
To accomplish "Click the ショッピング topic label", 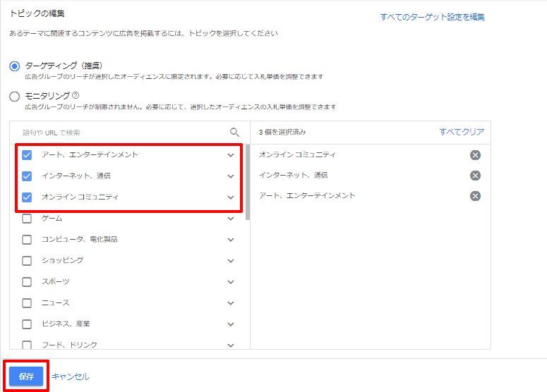I will pyautogui.click(x=62, y=261).
